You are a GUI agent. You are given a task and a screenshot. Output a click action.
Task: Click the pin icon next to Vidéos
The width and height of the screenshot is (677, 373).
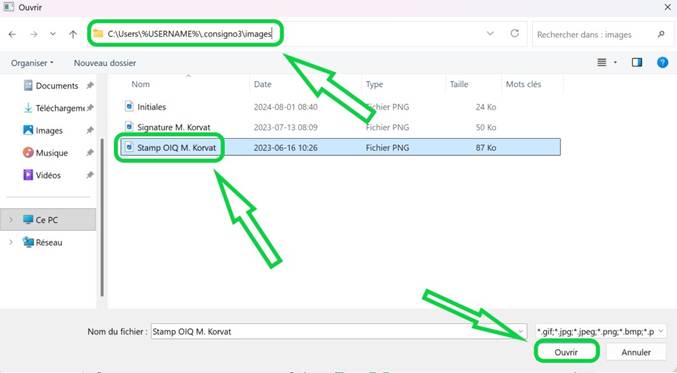coord(90,175)
